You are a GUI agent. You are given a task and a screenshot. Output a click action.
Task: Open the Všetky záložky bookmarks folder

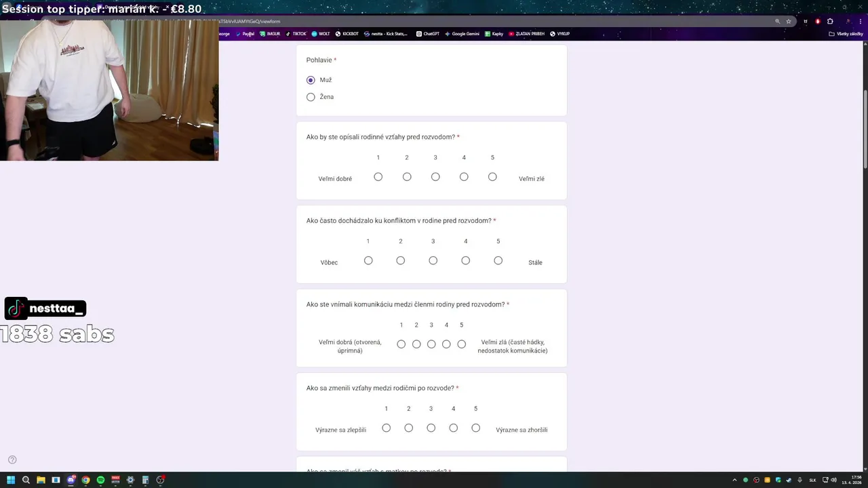coord(846,33)
